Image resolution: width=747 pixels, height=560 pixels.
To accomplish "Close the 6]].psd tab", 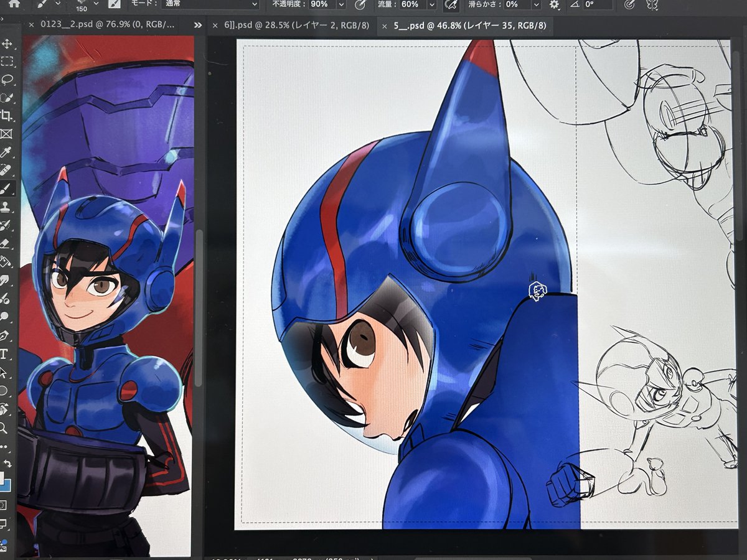I will coord(215,26).
